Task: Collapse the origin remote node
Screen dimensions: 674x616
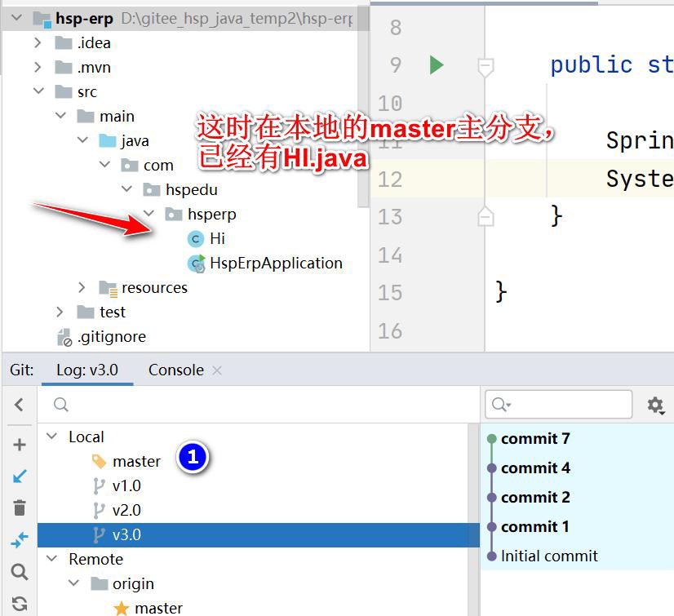Action: coord(74,584)
